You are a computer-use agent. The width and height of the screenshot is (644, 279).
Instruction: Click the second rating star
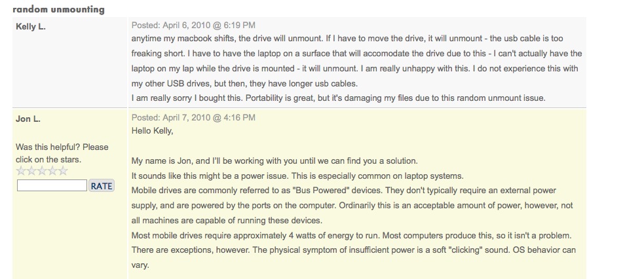point(31,172)
